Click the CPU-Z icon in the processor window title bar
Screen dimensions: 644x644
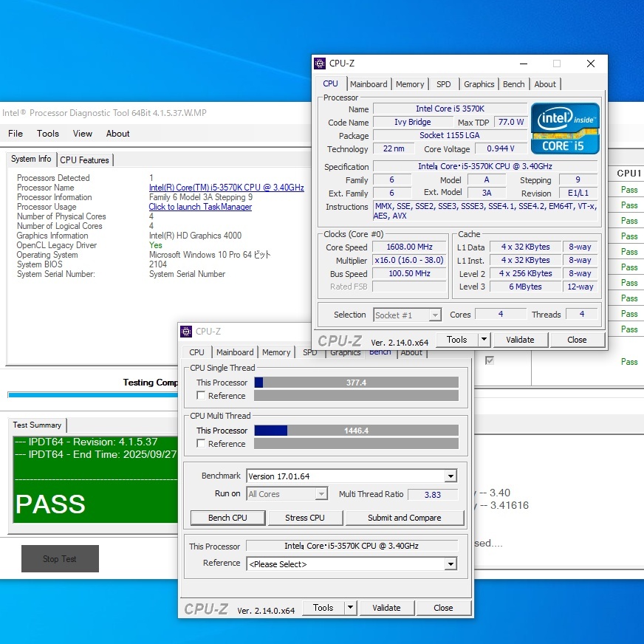(x=320, y=64)
